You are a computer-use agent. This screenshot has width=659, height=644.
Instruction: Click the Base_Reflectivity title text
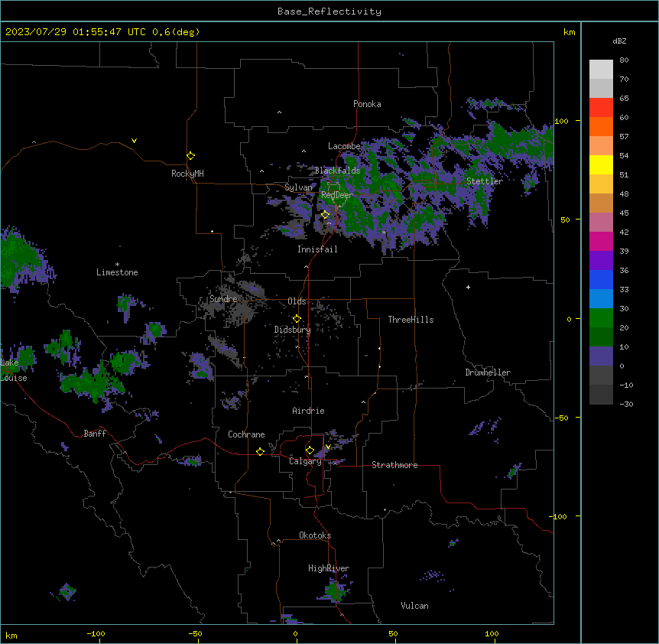click(329, 11)
